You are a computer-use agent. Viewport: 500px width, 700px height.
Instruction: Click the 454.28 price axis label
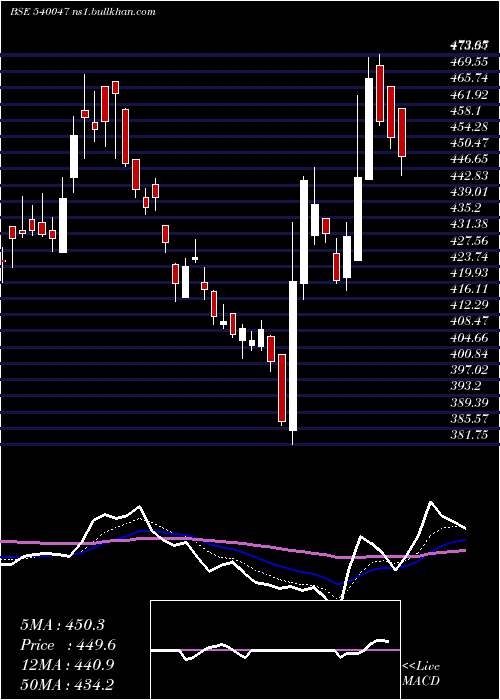pos(469,127)
